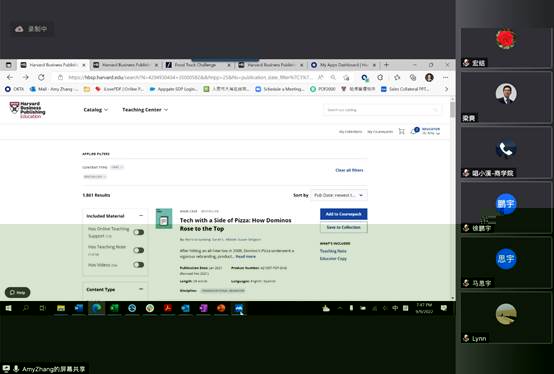The width and height of the screenshot is (554, 374).
Task: Click the read aloud icon in address bar
Action: [321, 77]
